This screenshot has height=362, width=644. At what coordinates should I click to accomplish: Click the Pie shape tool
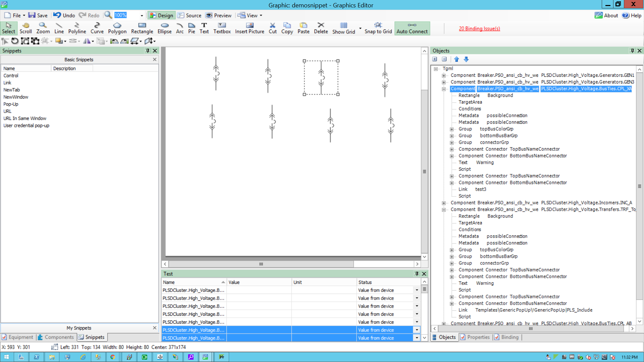[192, 28]
